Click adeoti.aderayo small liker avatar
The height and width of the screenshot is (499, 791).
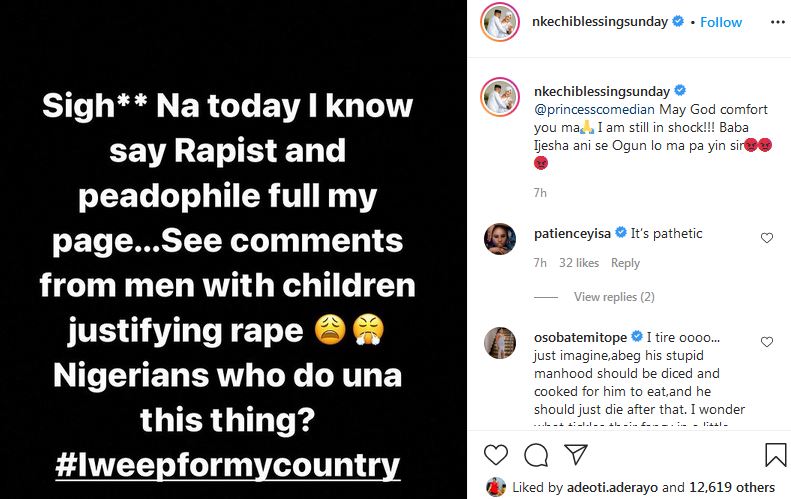tap(494, 488)
